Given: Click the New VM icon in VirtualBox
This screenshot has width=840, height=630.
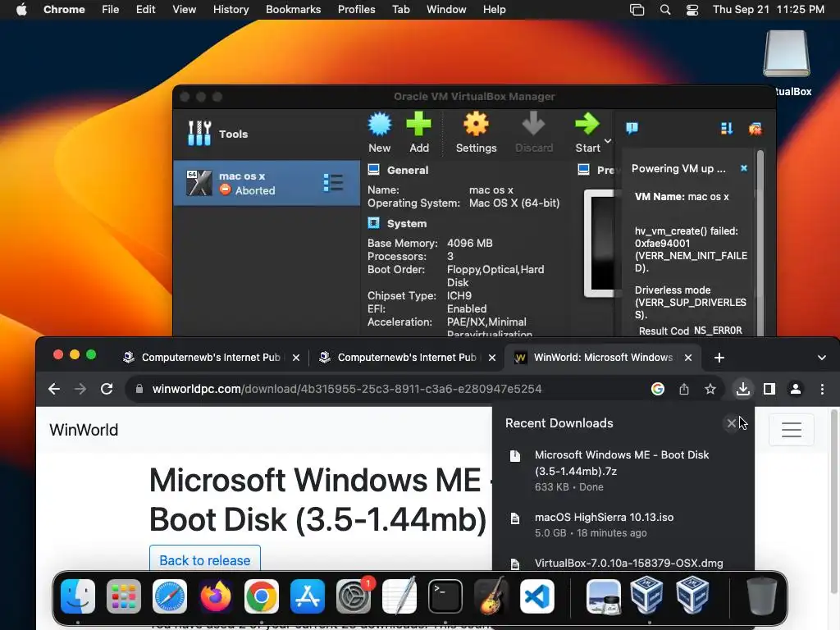Looking at the screenshot, I should [x=379, y=125].
